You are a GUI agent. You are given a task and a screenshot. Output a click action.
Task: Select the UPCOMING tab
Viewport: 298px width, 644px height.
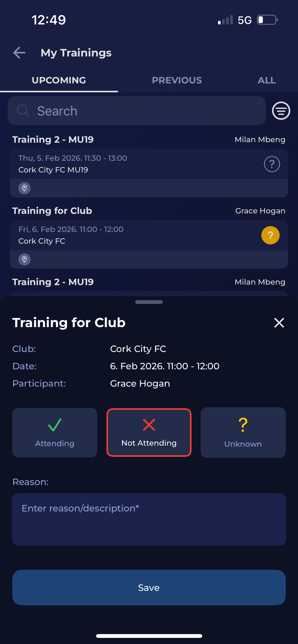59,80
